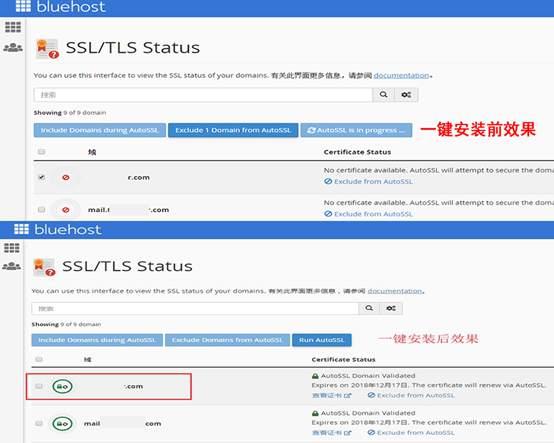
Task: Click upper Include Domains during AutoSSL button
Action: (x=100, y=130)
